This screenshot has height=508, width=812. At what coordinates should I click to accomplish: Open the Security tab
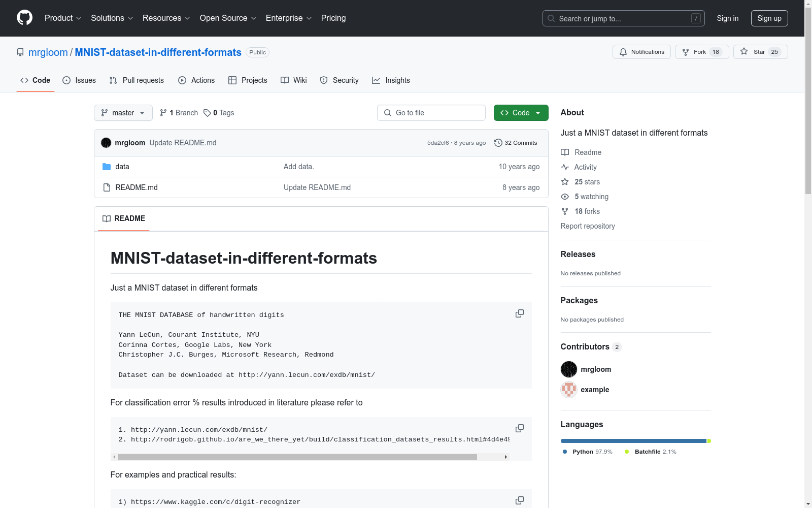(339, 80)
